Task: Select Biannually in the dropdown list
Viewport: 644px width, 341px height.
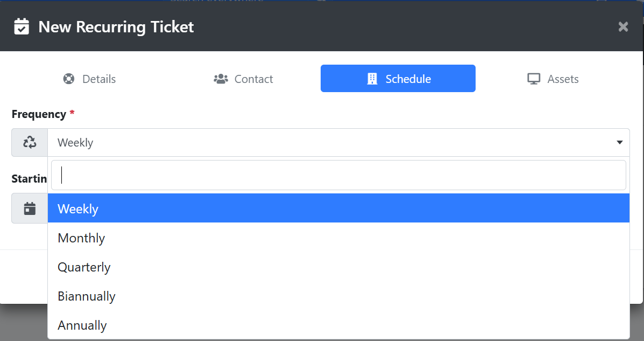Action: pyautogui.click(x=87, y=296)
